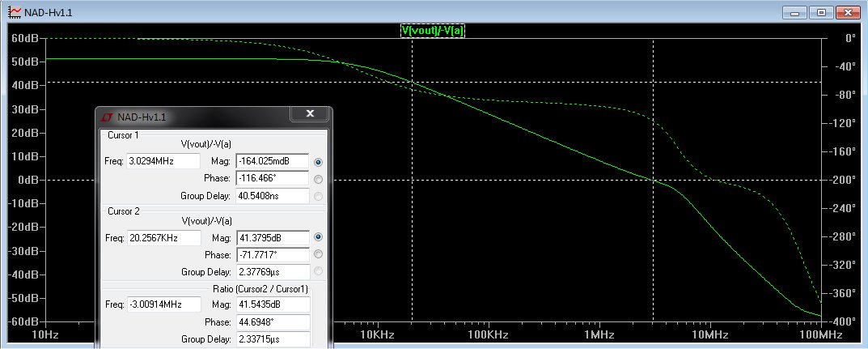
Task: Select Cursor 2 Group Delay radio button
Action: pyautogui.click(x=318, y=271)
